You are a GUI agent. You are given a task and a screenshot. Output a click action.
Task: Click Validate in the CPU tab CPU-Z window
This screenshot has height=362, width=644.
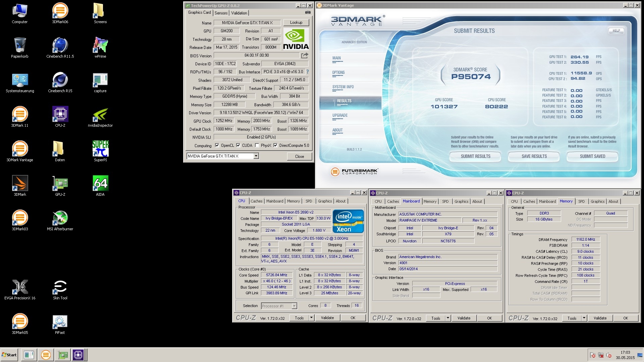point(327,318)
